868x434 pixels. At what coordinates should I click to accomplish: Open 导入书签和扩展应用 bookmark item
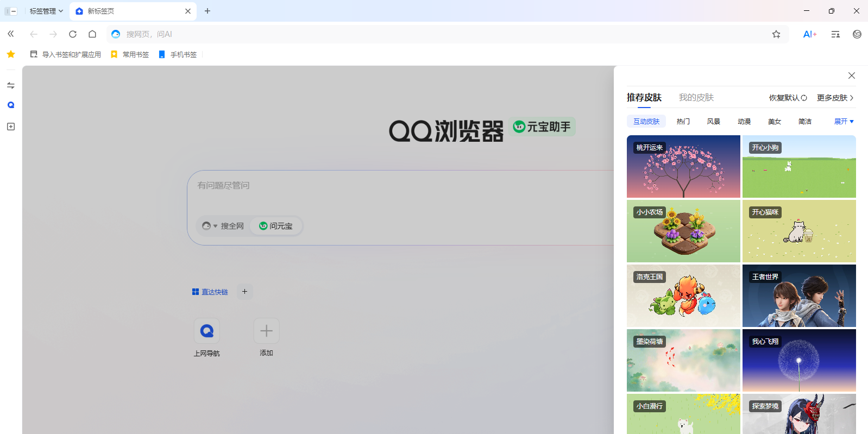click(66, 54)
